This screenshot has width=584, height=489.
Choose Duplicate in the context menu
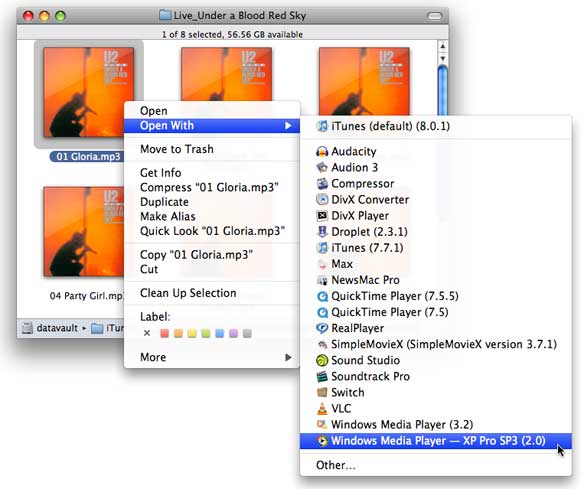coord(212,202)
